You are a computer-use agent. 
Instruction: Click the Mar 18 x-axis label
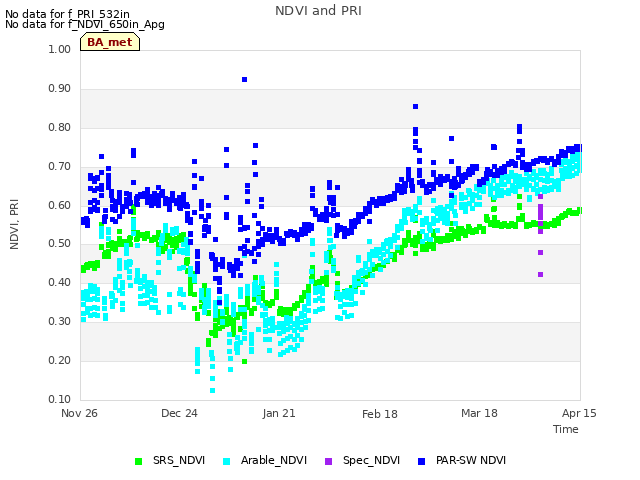479,413
